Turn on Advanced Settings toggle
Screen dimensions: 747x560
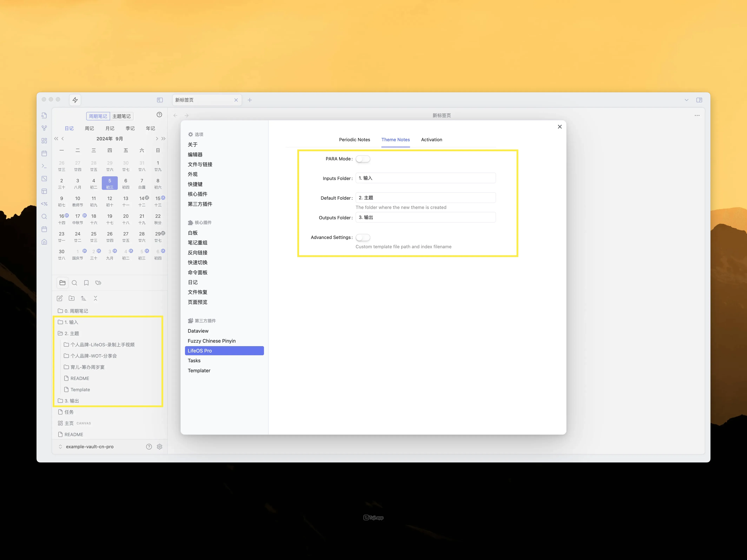tap(363, 238)
